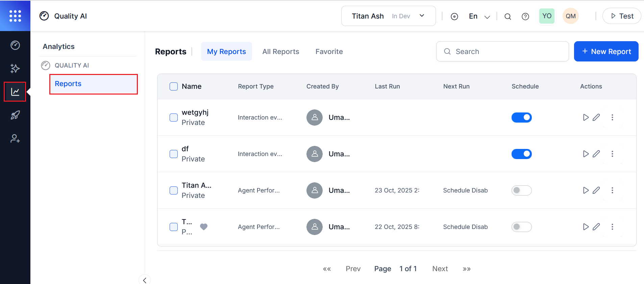
Task: Disable the schedule toggle for wetgyhj
Action: point(521,118)
